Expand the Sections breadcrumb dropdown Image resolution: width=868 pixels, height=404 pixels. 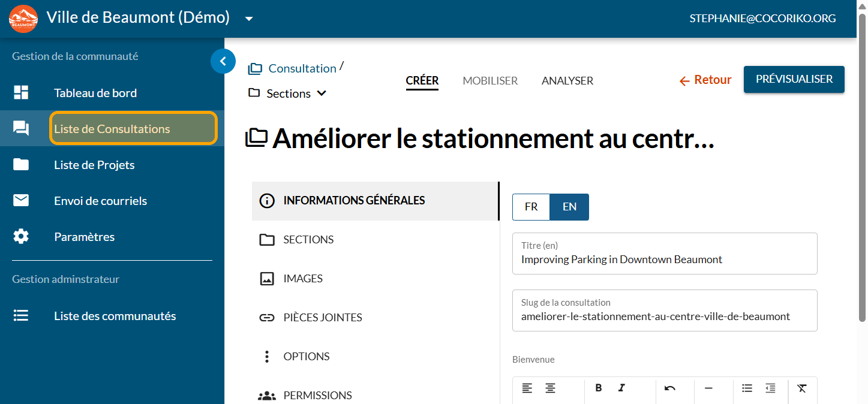(322, 94)
